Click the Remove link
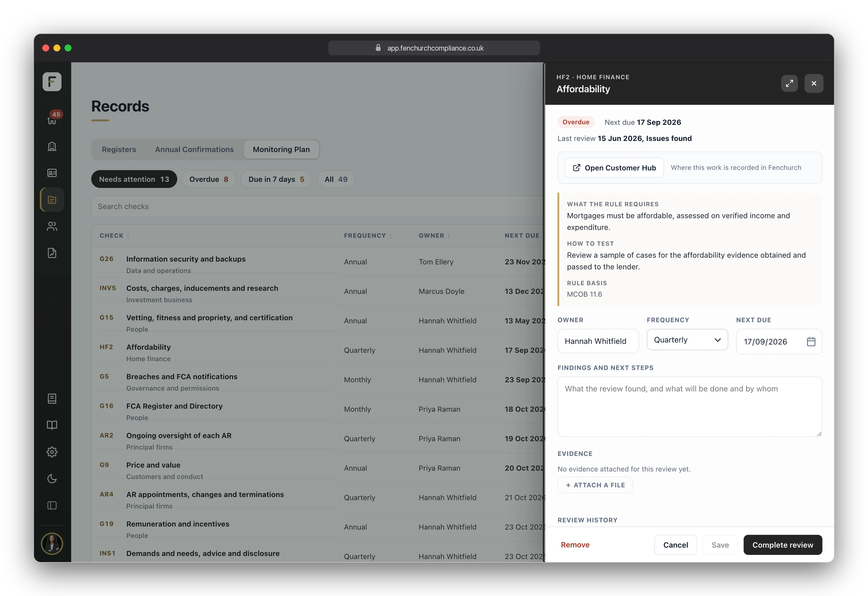This screenshot has width=868, height=596. 575,545
